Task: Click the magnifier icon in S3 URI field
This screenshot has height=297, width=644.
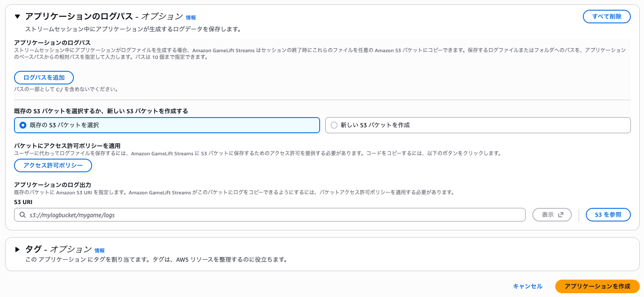Action: [x=22, y=215]
